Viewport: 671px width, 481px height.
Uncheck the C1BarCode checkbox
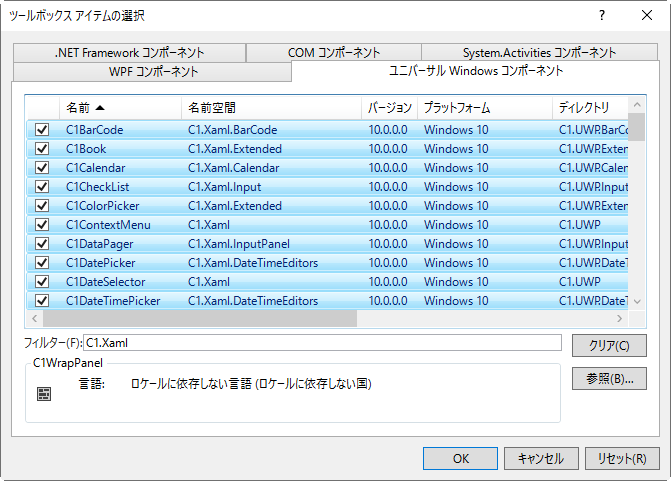[42, 130]
